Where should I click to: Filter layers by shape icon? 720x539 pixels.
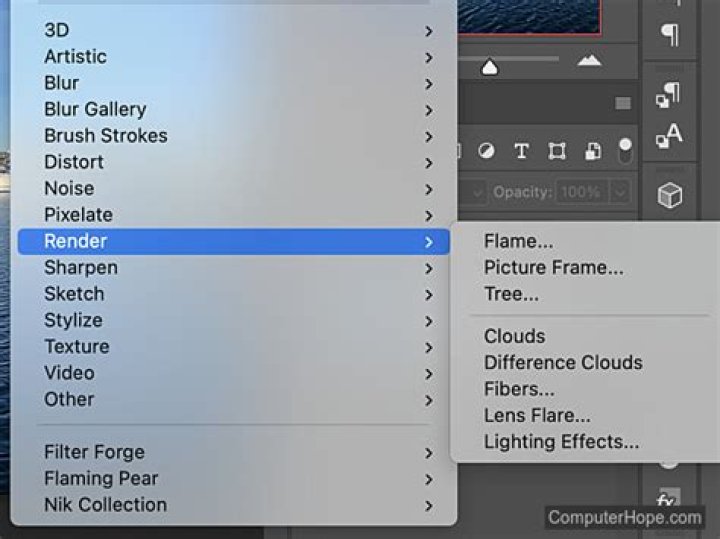tap(557, 151)
